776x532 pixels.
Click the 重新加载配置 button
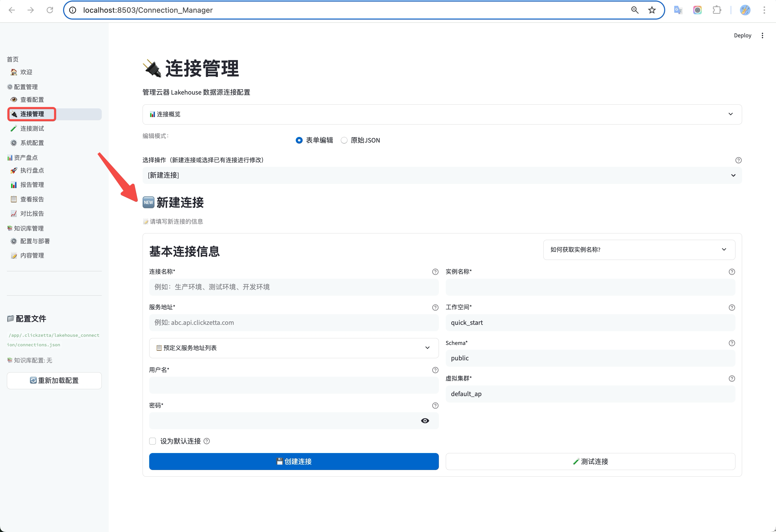pyautogui.click(x=54, y=380)
